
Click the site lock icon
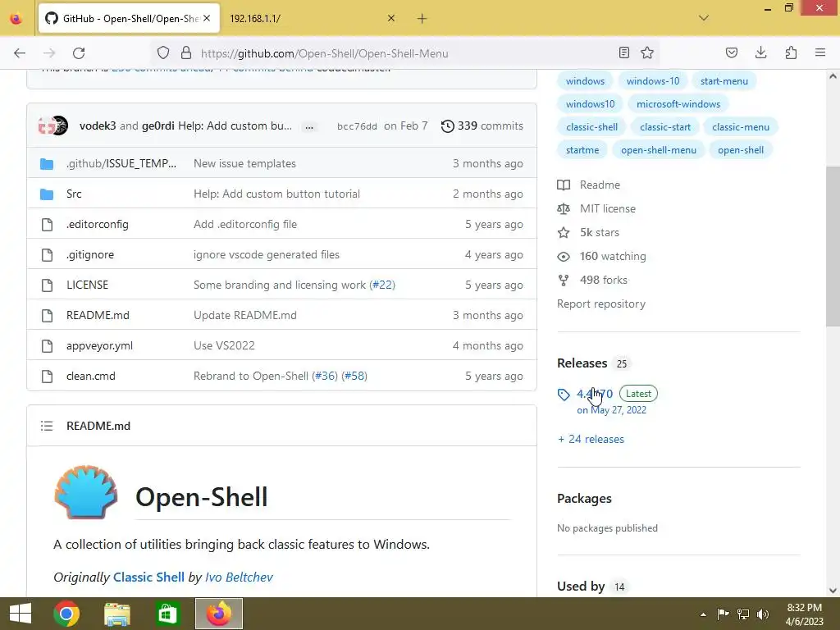point(186,53)
